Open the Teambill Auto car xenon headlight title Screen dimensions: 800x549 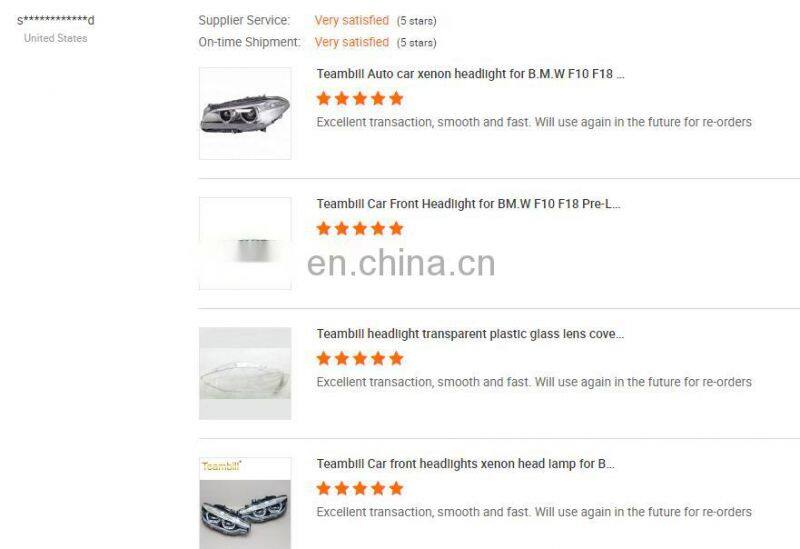pos(470,74)
